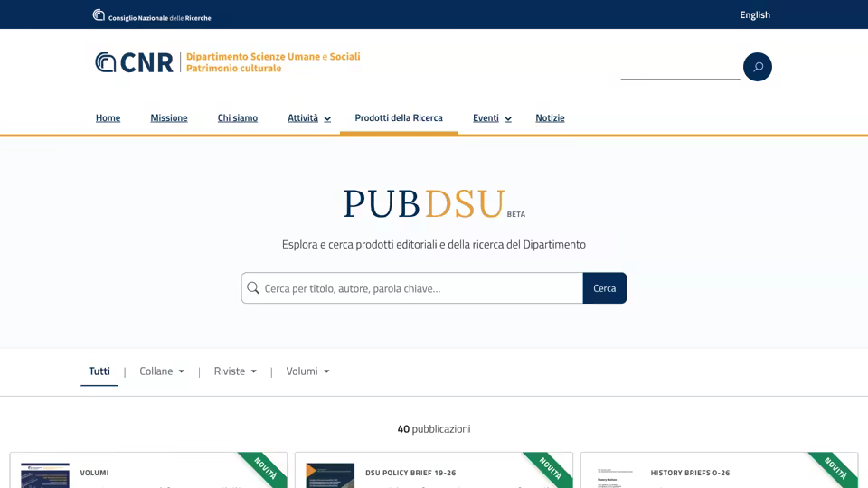The height and width of the screenshot is (488, 868).
Task: Click the VOLUMI card label
Action: (94, 473)
